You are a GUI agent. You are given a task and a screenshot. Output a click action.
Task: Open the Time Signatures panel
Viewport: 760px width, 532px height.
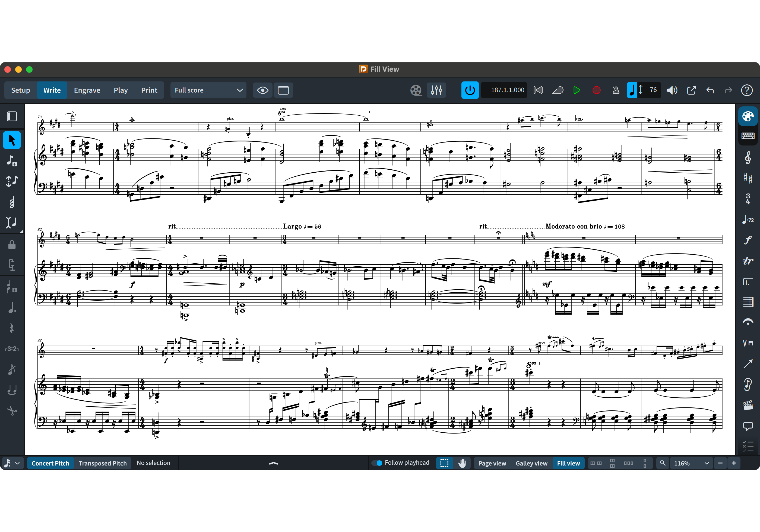[x=748, y=199]
